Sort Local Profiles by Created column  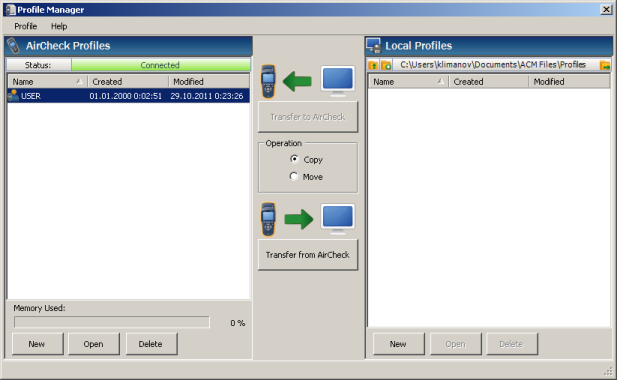489,81
